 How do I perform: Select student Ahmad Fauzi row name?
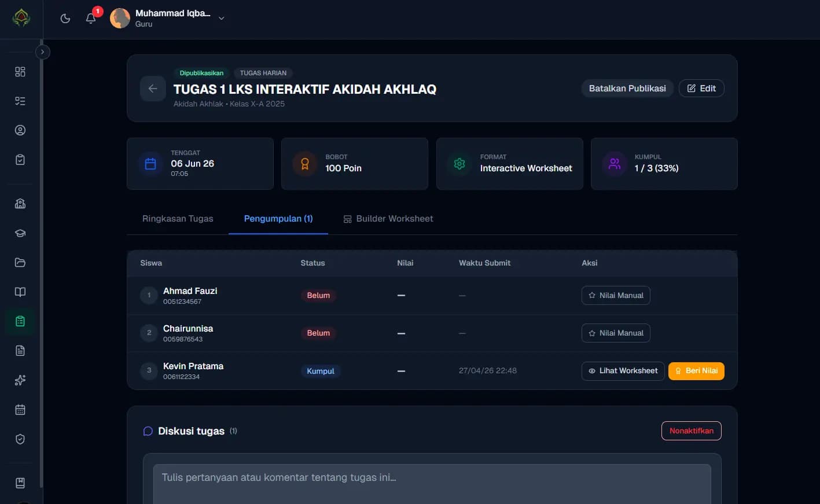[190, 290]
